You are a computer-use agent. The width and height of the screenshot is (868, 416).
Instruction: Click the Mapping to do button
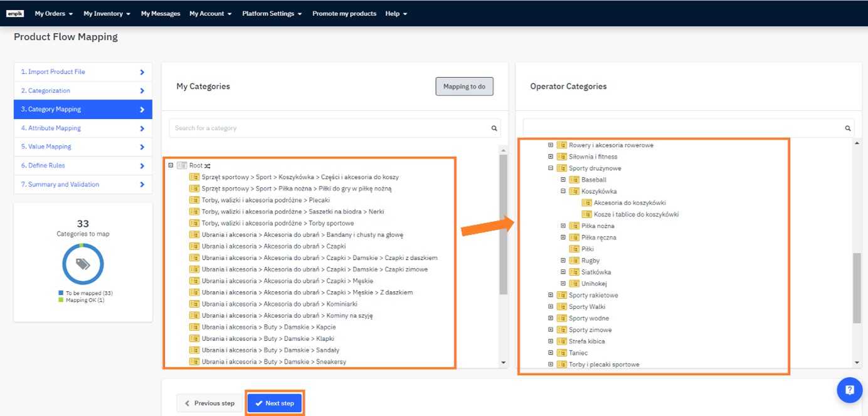click(x=464, y=86)
